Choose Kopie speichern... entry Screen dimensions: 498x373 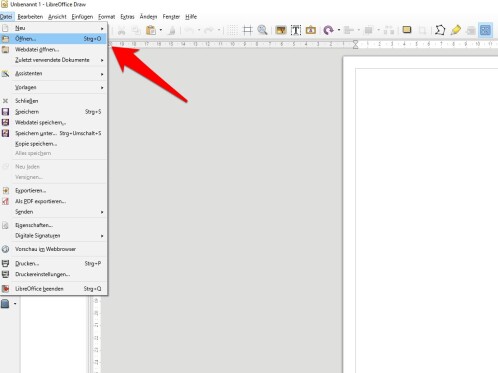pyautogui.click(x=53, y=144)
